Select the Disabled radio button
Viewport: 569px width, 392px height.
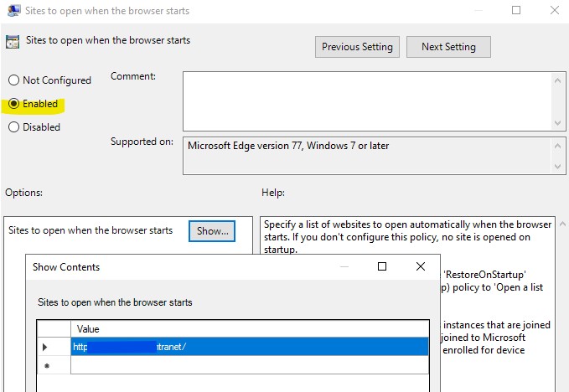[14, 127]
